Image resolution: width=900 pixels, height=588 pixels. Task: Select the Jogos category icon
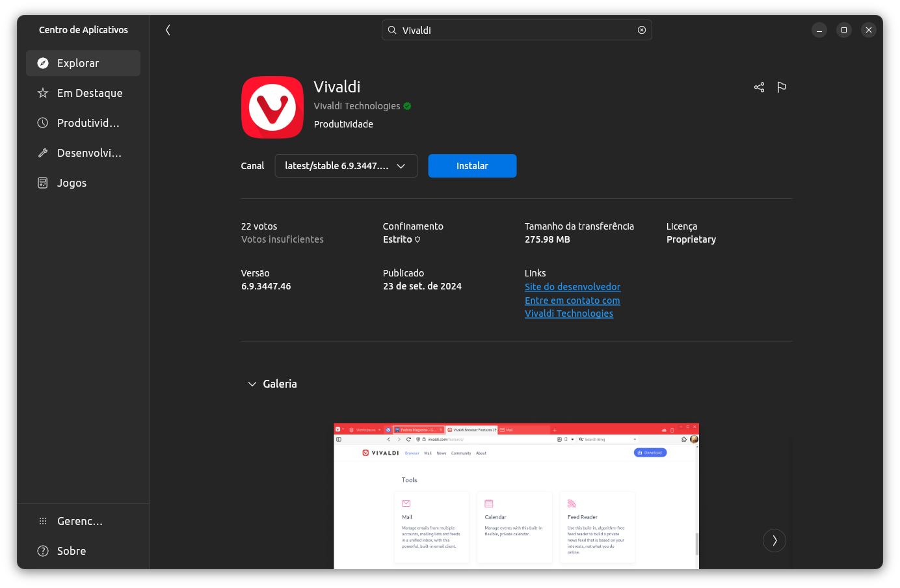(43, 183)
